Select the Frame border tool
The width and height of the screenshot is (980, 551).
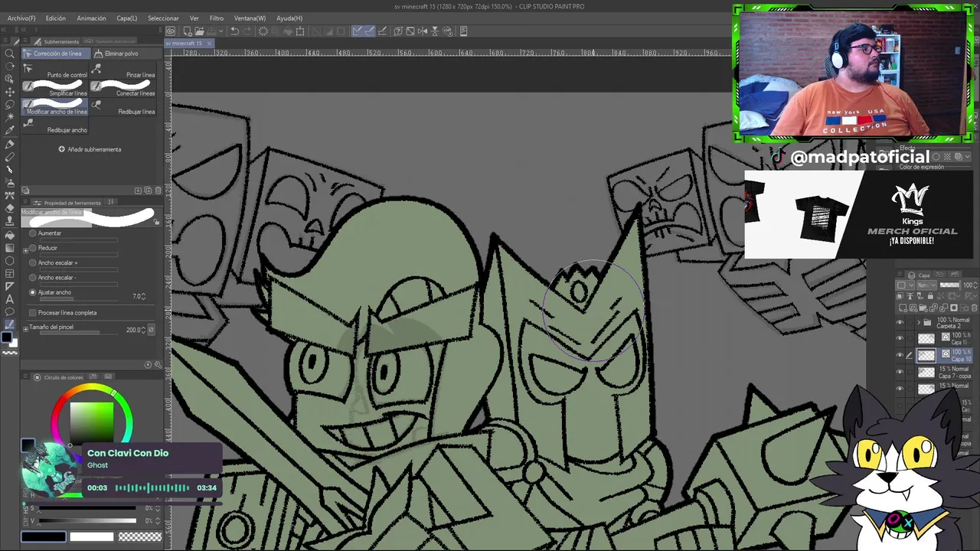(x=10, y=273)
